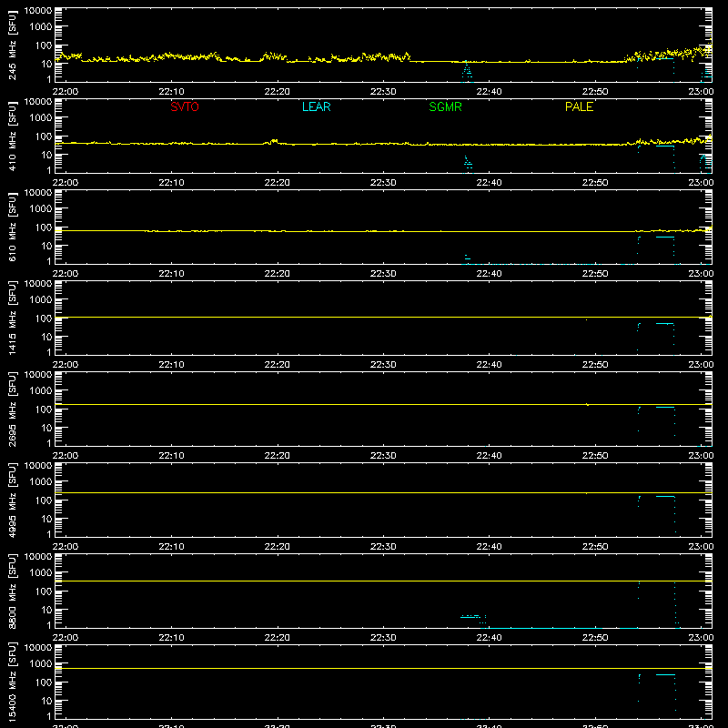The image size is (728, 728).
Task: Click 22:00 tick label under 2695 MHz panel
Action: pos(65,456)
